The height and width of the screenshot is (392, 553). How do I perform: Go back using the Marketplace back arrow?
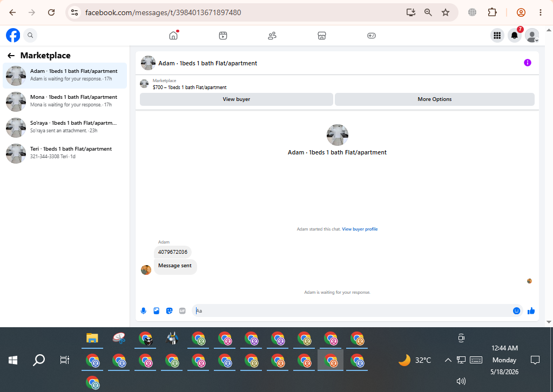[11, 56]
